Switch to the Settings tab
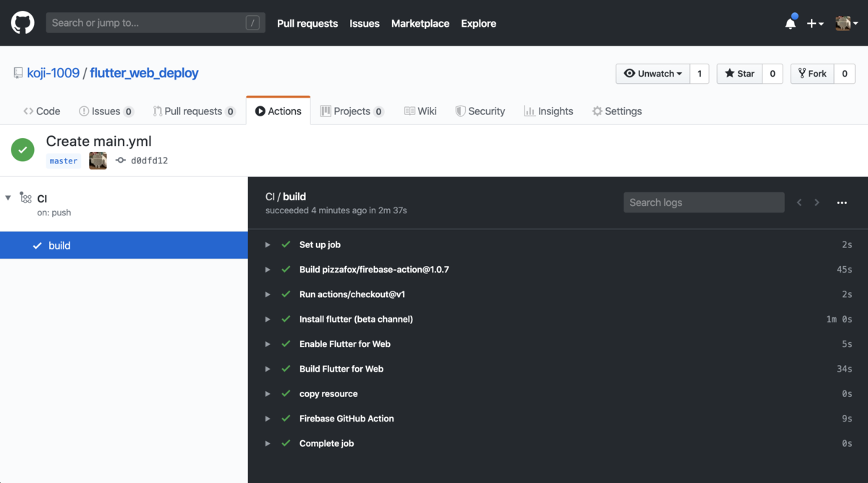 pos(617,111)
